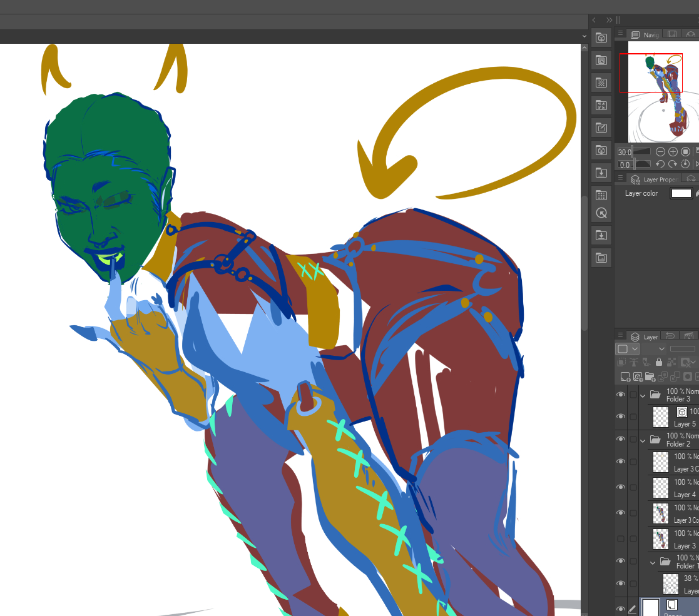Create a new layer folder
Viewport: 699px width, 616px height.
coord(650,376)
